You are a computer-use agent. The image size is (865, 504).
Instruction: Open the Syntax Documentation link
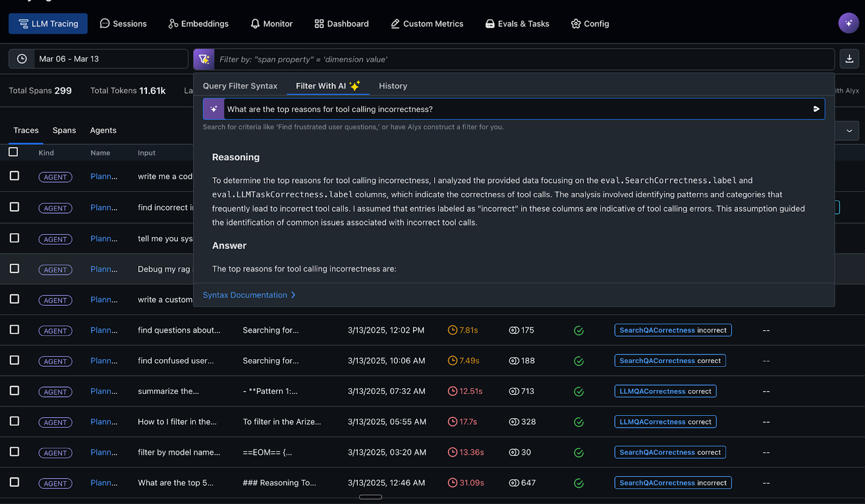click(249, 295)
